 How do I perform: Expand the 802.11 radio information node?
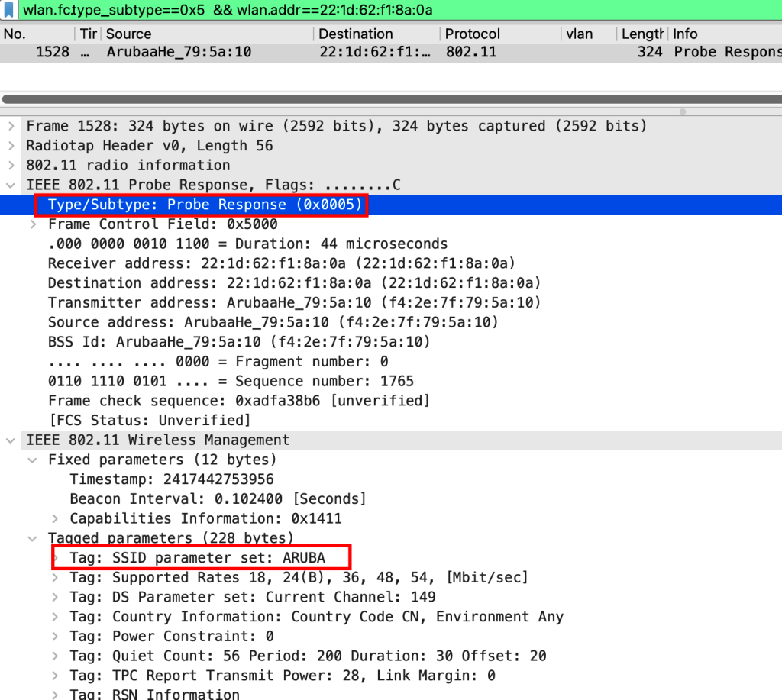[11, 165]
